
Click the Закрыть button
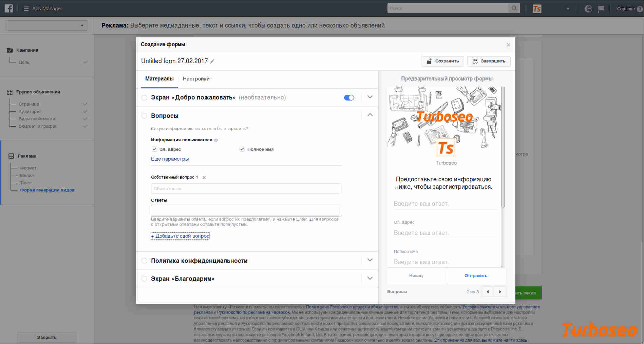(x=47, y=337)
